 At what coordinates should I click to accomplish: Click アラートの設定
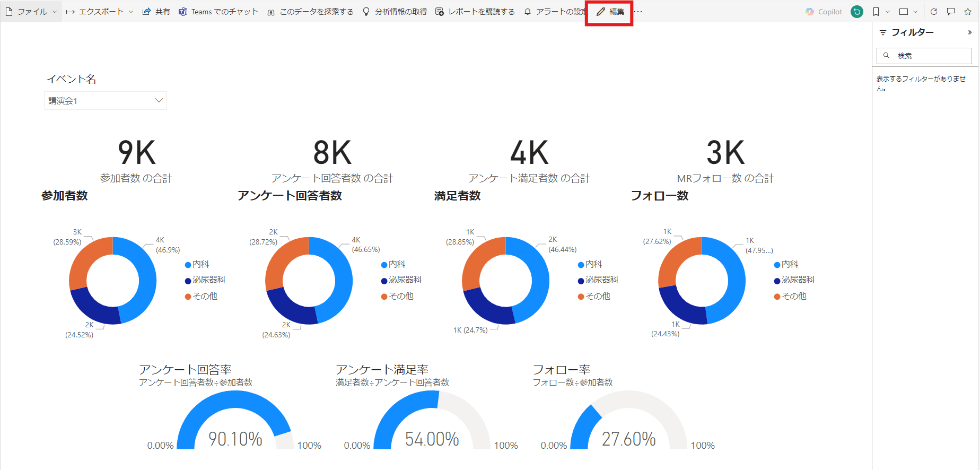(555, 12)
